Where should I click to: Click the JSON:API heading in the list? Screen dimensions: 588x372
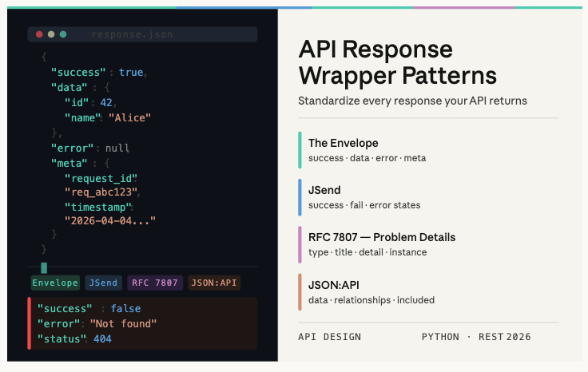pos(333,285)
